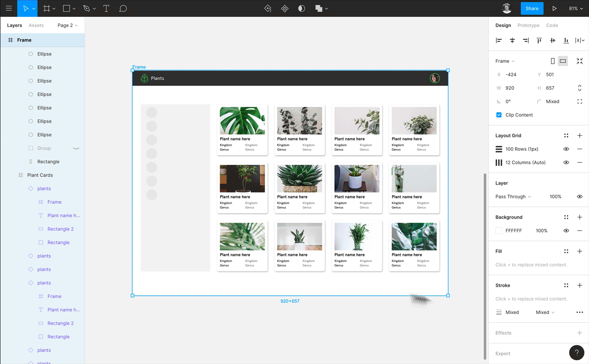Switch to the Prototype tab
This screenshot has height=364, width=589.
coord(528,25)
